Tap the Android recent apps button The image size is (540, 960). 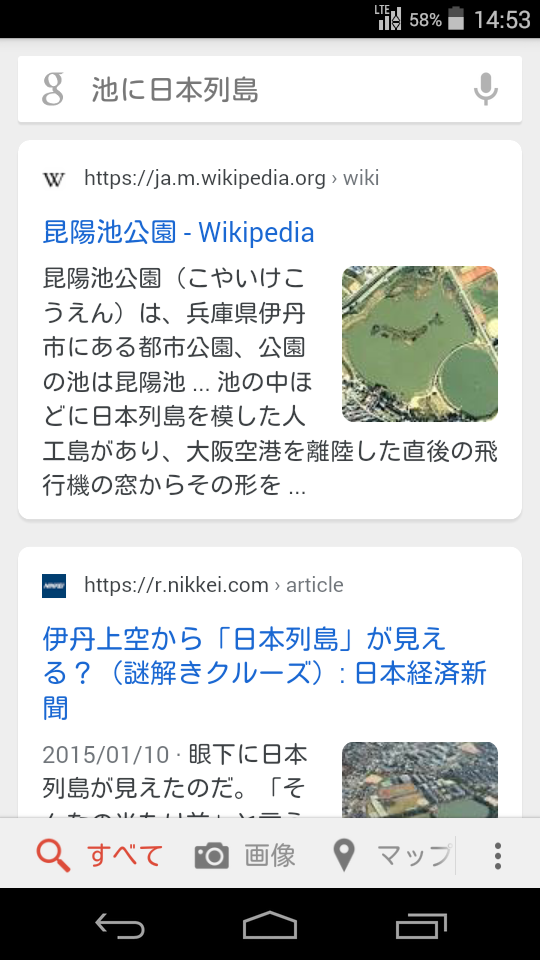(421, 925)
